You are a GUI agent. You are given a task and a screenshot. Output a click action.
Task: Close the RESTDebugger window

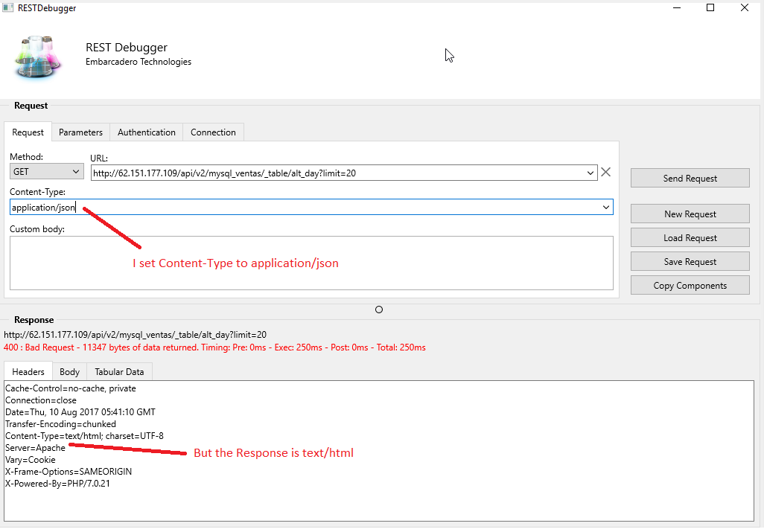click(x=745, y=7)
